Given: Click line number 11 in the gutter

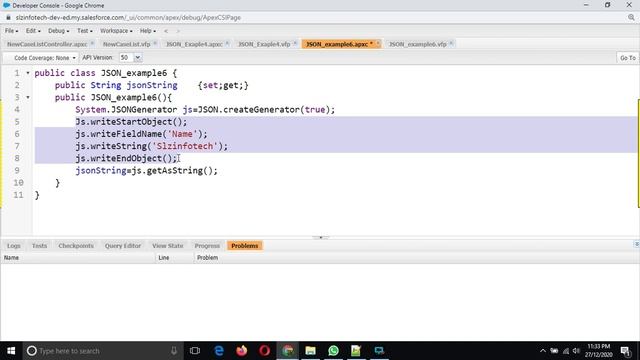Looking at the screenshot, I should point(18,195).
